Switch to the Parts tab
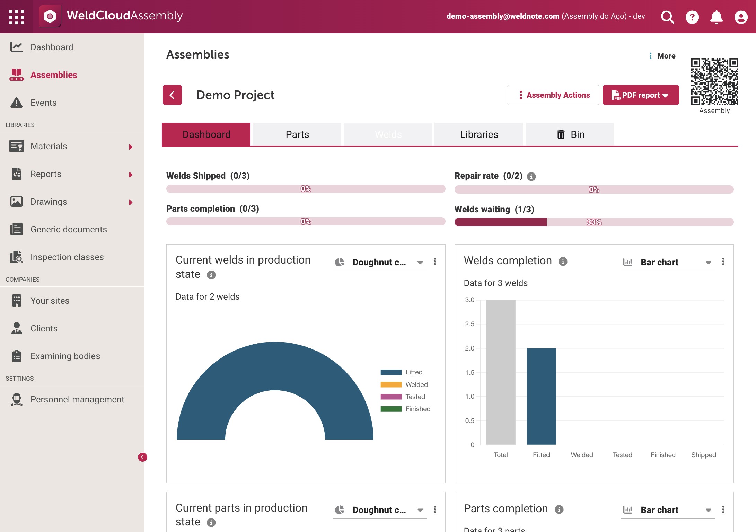 pyautogui.click(x=297, y=134)
